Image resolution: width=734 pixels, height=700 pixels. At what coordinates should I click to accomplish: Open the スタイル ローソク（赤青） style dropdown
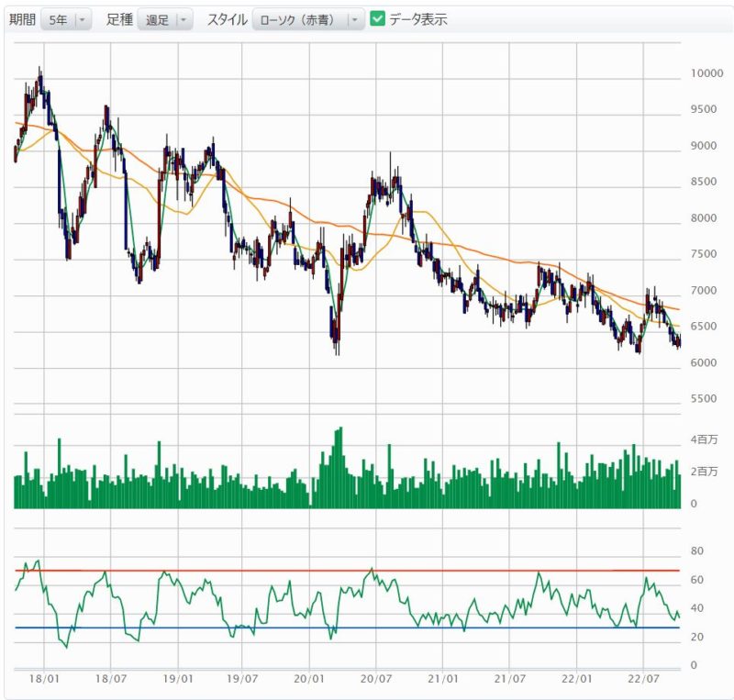point(308,19)
